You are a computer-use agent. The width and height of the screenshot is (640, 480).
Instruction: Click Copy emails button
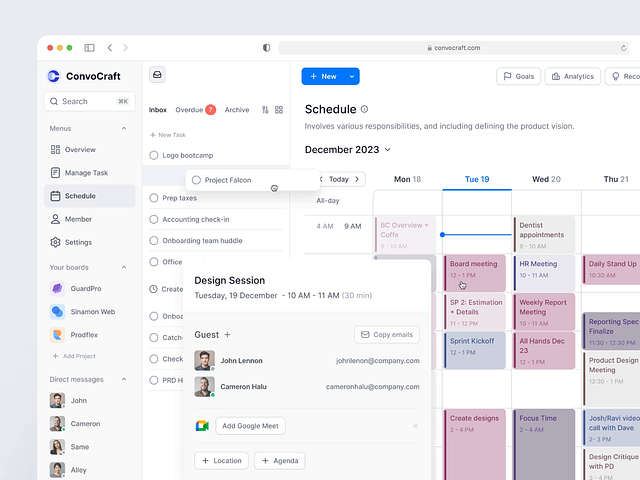(x=387, y=335)
